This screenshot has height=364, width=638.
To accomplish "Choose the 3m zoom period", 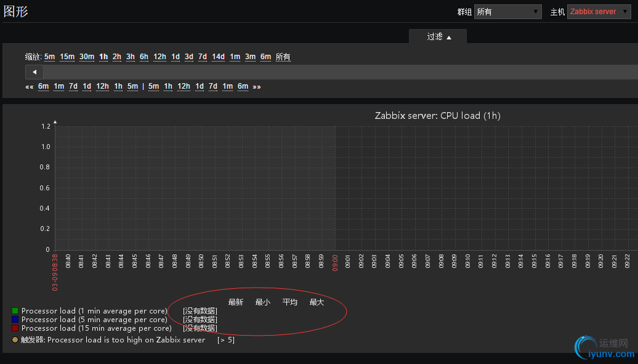I will (250, 57).
